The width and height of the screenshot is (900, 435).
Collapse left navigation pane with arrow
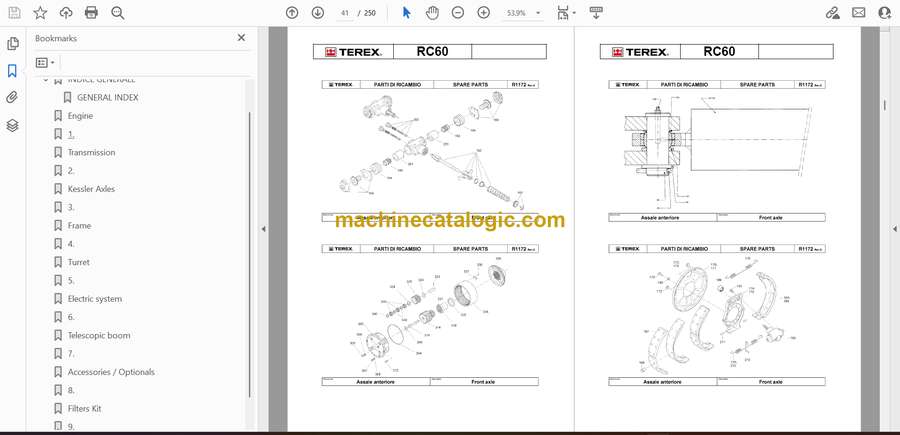[263, 229]
